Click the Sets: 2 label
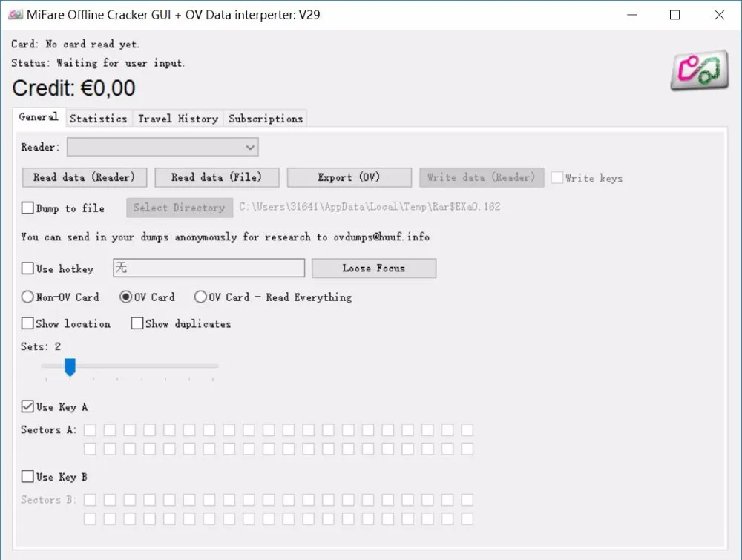The height and width of the screenshot is (560, 742). (41, 346)
